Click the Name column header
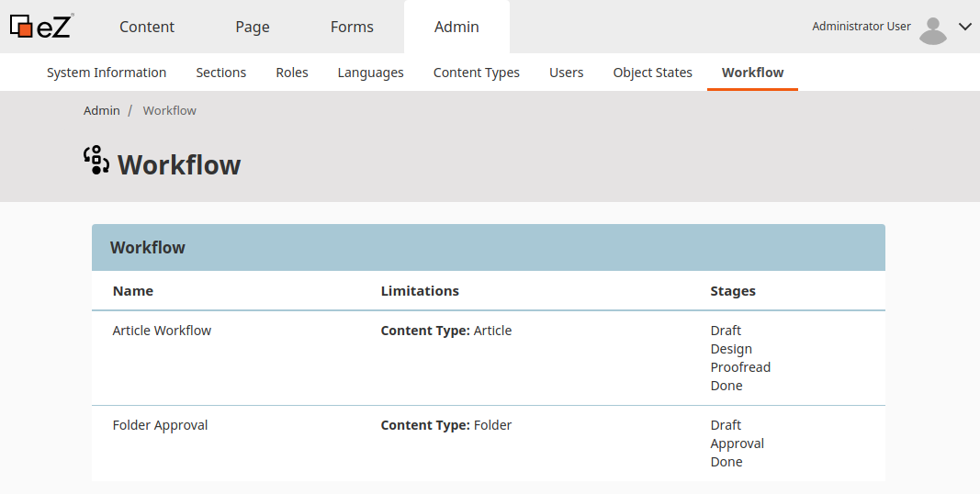The width and height of the screenshot is (980, 494). pos(133,291)
